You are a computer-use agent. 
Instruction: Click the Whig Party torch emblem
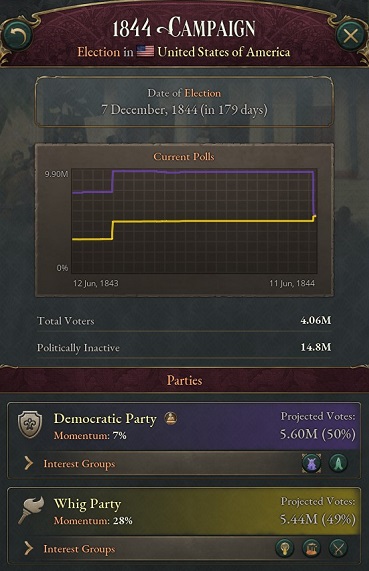coord(31,510)
